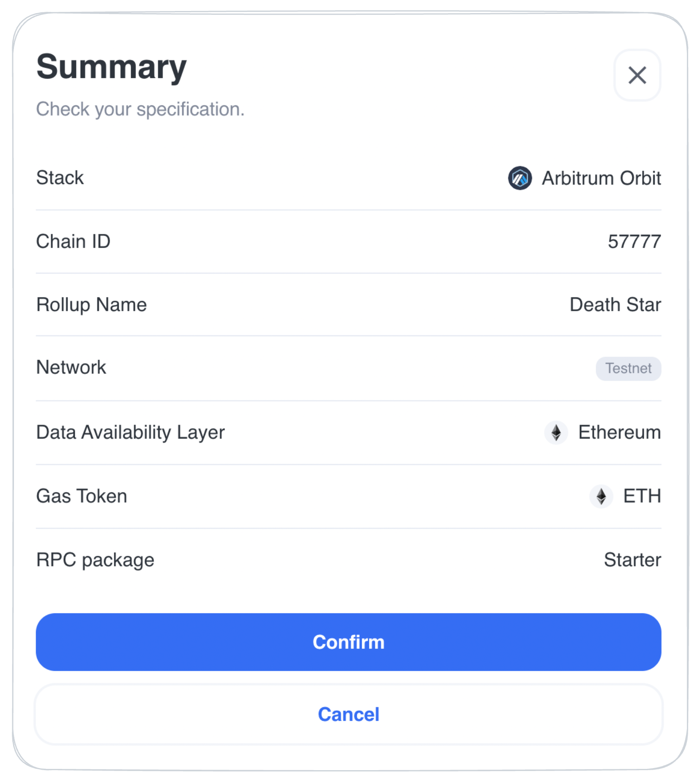Select the Chain ID value 57777
Image resolution: width=700 pixels, height=782 pixels.
634,241
